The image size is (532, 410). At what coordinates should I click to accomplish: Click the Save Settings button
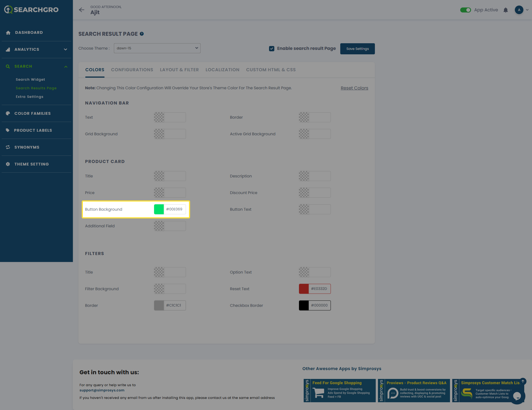point(357,49)
